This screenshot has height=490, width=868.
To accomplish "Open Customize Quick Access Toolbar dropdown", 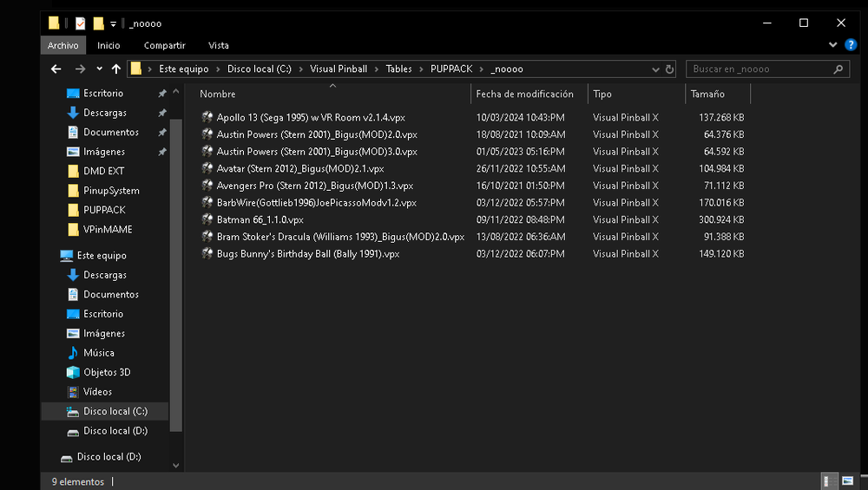I will pos(113,23).
